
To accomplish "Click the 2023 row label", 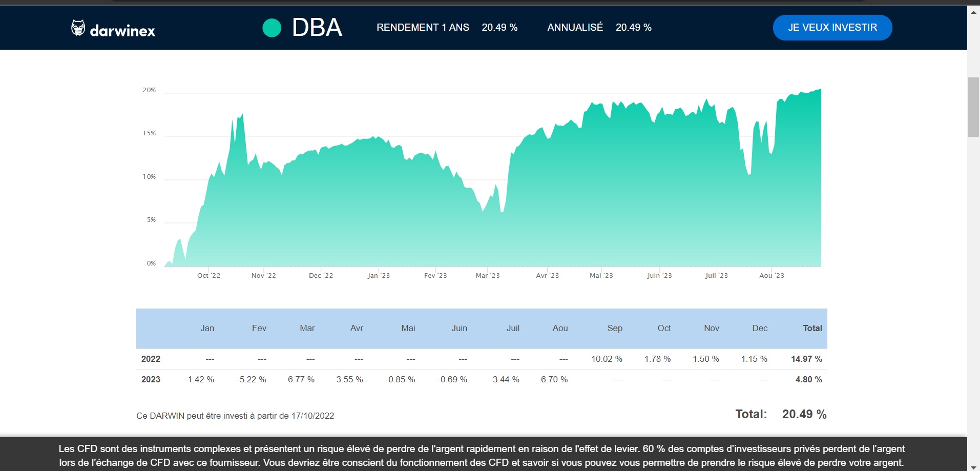I will tap(151, 380).
